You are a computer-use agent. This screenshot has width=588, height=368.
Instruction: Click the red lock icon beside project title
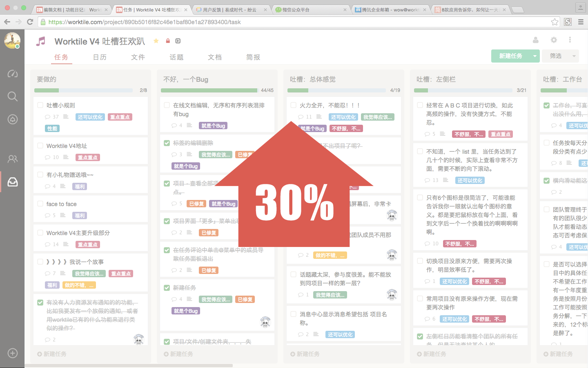click(168, 41)
